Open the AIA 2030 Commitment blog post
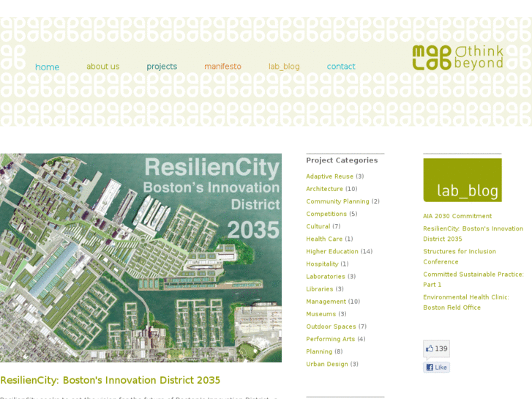This screenshot has width=532, height=399. 457,216
